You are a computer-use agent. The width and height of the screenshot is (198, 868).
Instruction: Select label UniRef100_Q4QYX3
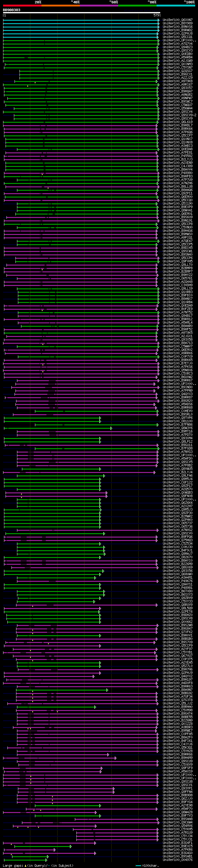(x=178, y=394)
